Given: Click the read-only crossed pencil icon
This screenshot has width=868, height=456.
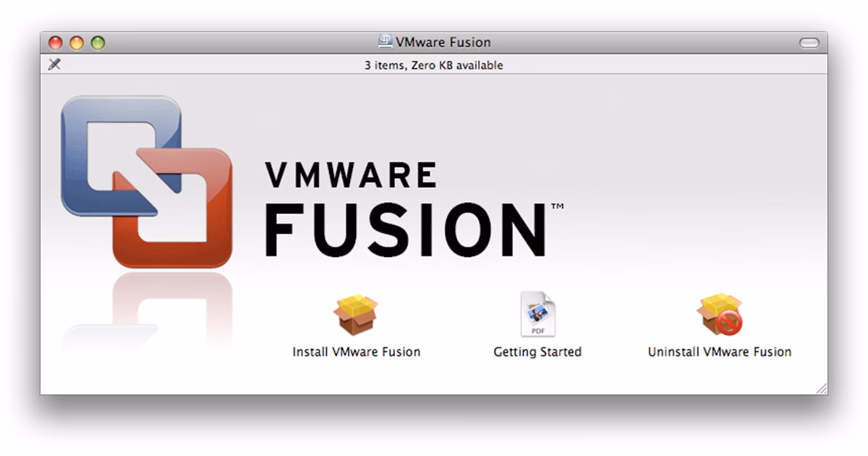Looking at the screenshot, I should coord(54,64).
